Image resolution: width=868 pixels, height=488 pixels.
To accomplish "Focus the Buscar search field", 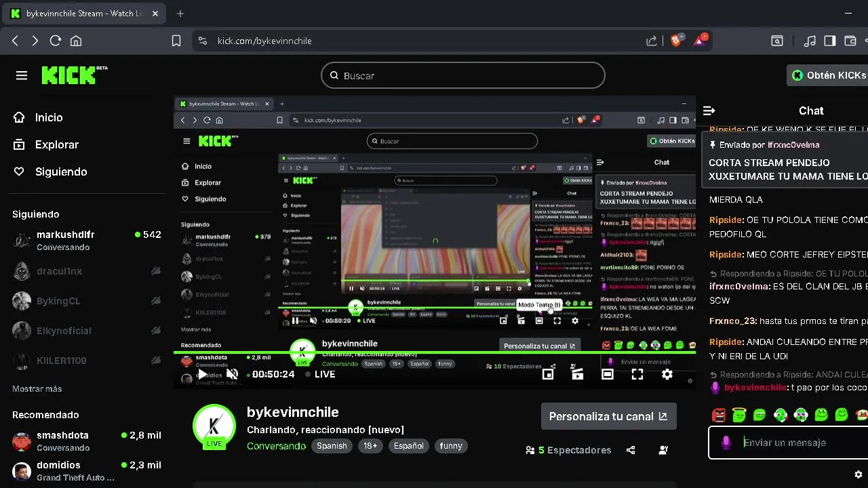I will point(462,75).
